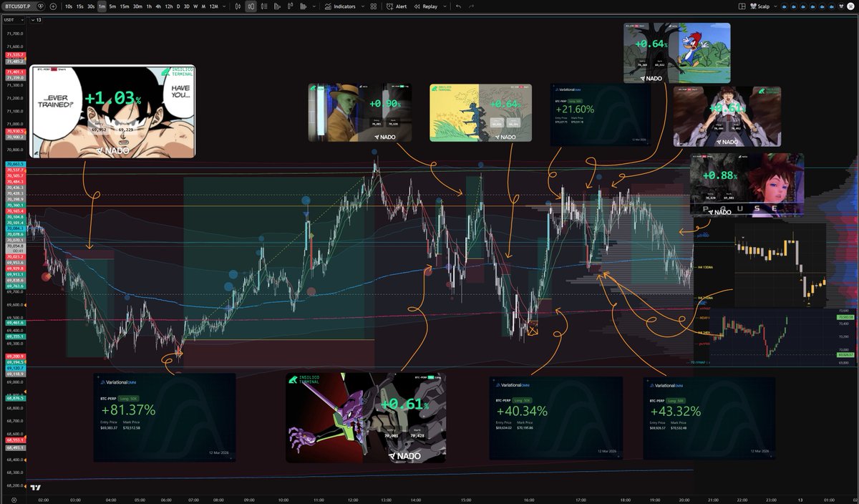Click the 02:00 time axis label at left
Image resolution: width=859 pixels, height=504 pixels.
(x=42, y=499)
